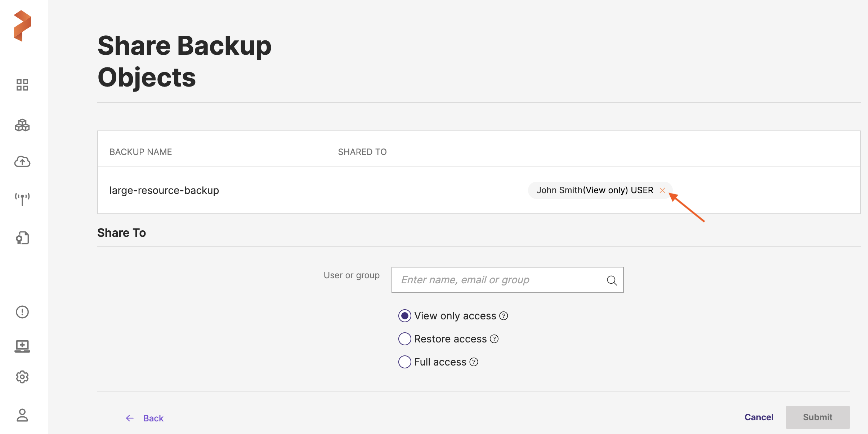
Task: Remove John Smith share with X
Action: click(662, 190)
